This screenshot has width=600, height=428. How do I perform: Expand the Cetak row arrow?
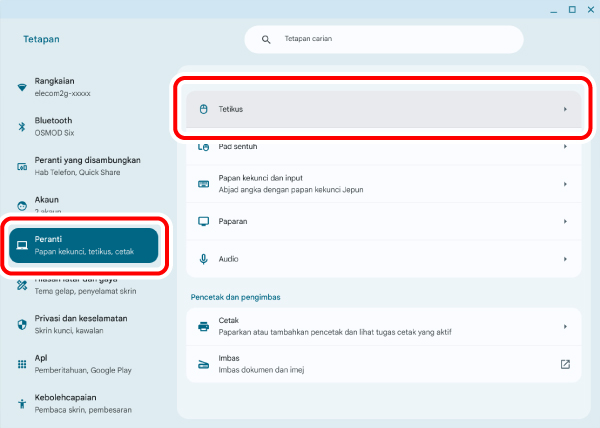[565, 326]
